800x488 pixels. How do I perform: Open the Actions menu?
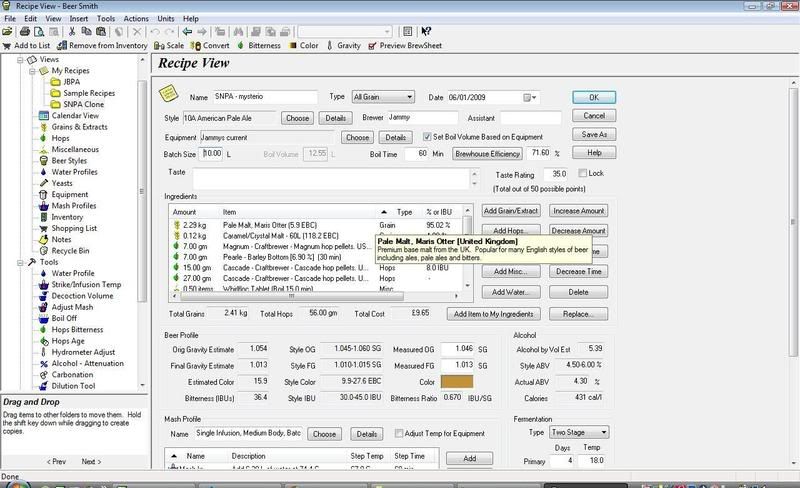[x=136, y=18]
